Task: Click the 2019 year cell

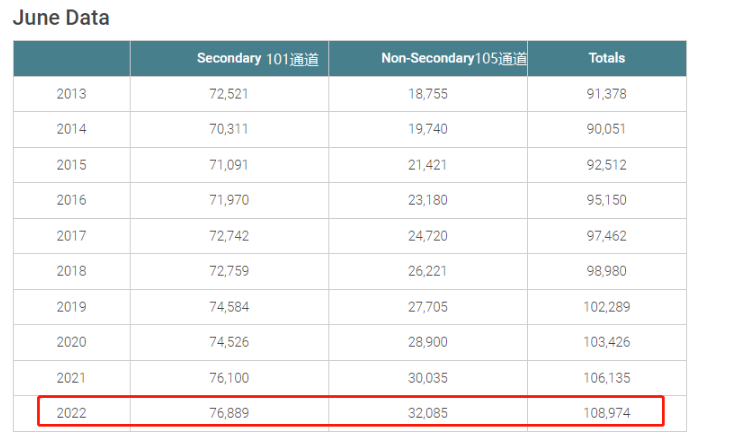Action: tap(71, 307)
